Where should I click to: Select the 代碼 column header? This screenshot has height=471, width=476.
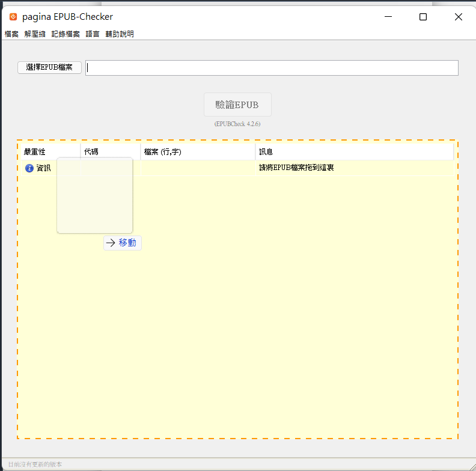click(x=111, y=152)
